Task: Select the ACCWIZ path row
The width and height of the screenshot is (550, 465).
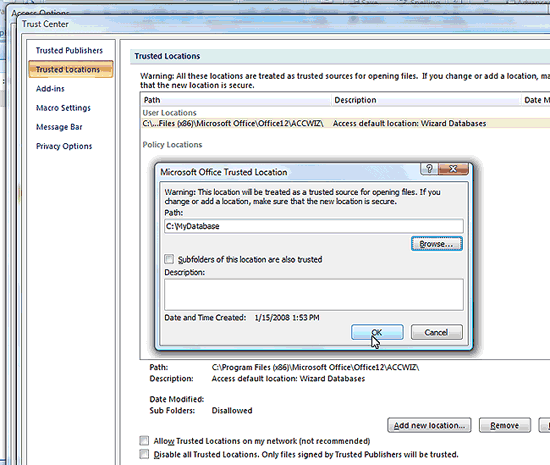Action: tap(346, 123)
